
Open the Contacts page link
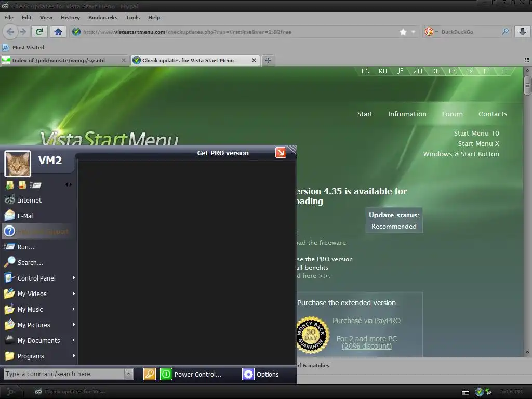click(493, 114)
